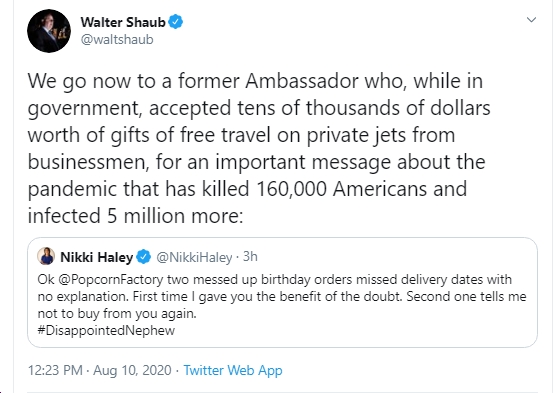Visit the Walter Shaub display name
Image resolution: width=557 pixels, height=393 pixels.
[123, 22]
